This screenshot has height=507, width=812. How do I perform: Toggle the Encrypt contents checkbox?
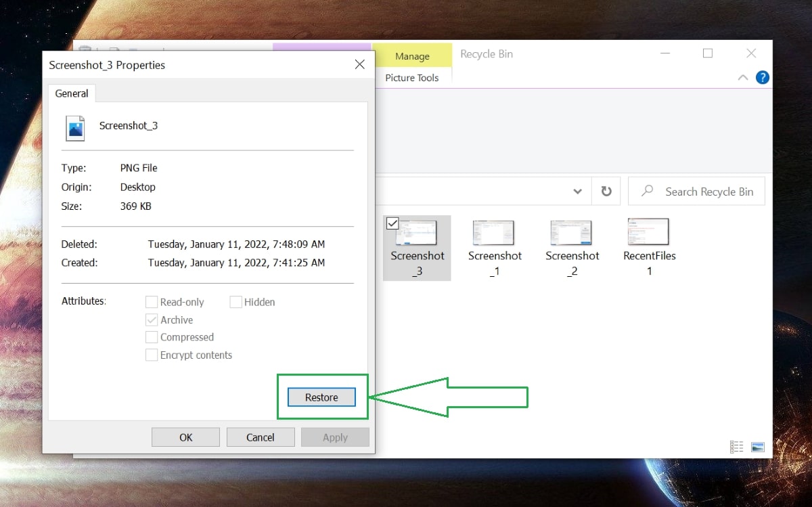click(152, 355)
